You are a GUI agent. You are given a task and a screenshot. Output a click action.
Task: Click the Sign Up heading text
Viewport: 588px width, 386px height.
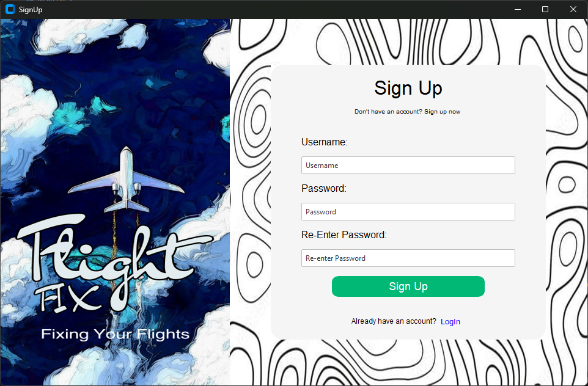408,89
